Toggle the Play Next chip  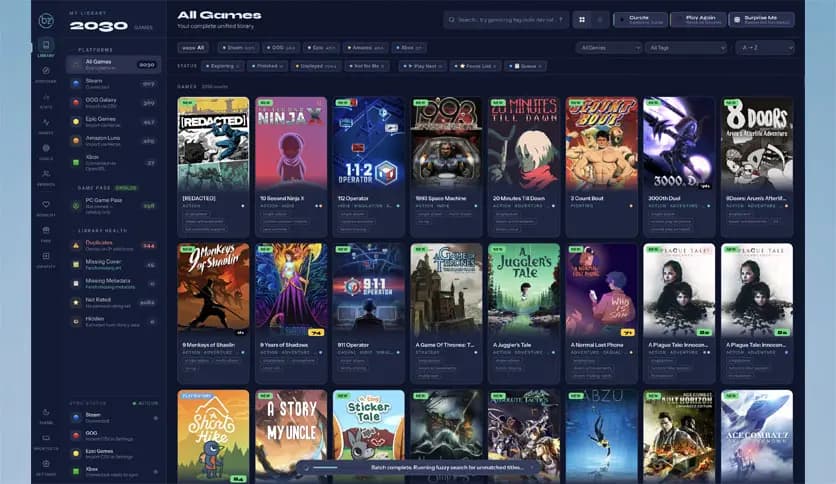point(422,66)
